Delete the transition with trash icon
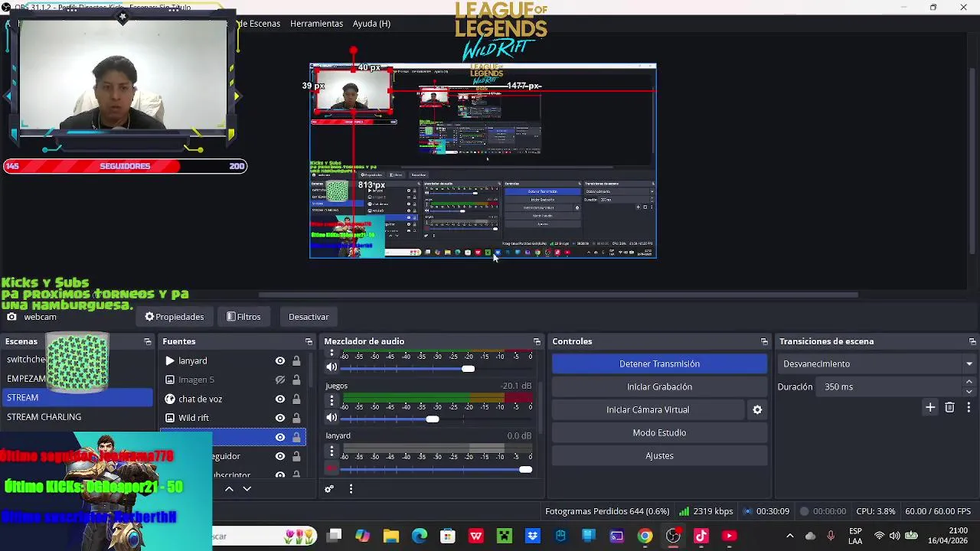The width and height of the screenshot is (980, 551). click(949, 408)
